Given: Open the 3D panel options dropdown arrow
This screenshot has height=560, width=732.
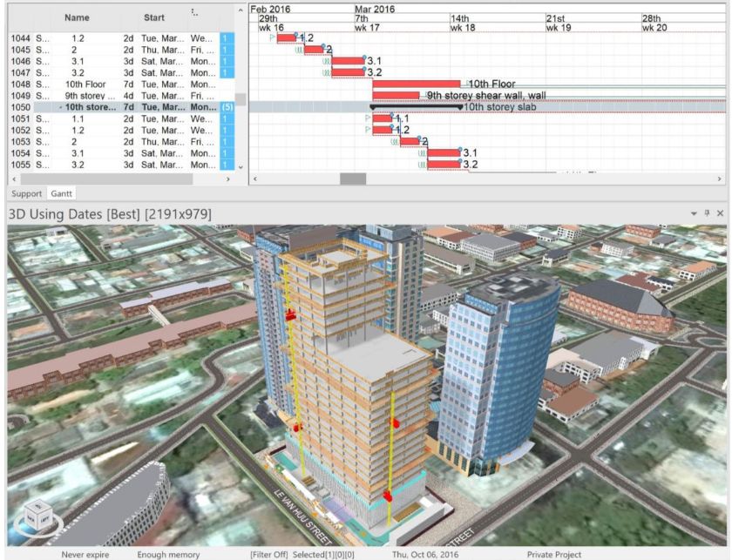Looking at the screenshot, I should (x=695, y=213).
